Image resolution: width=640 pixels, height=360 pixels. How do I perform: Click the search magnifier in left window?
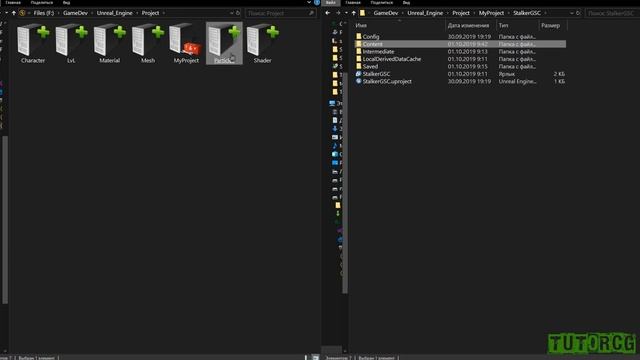(x=311, y=13)
